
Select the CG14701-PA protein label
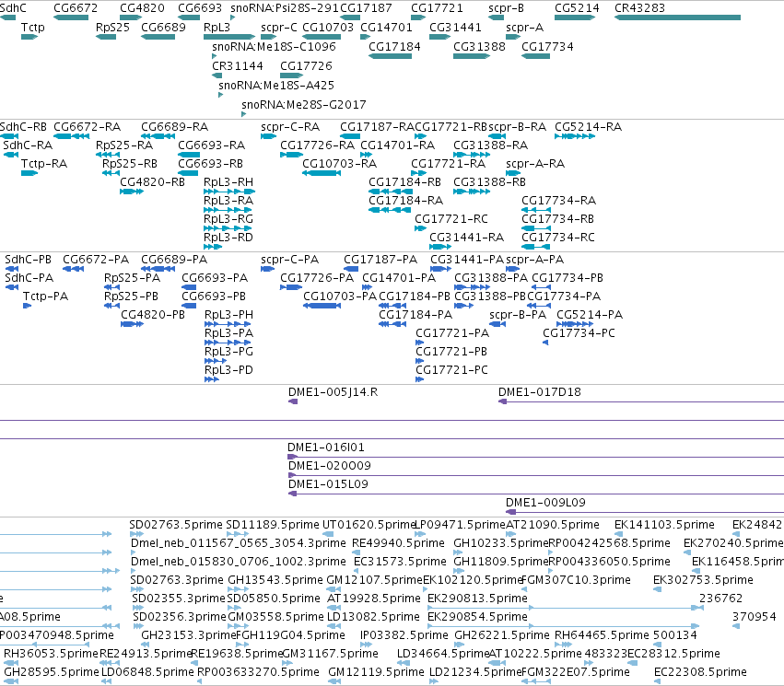[399, 278]
